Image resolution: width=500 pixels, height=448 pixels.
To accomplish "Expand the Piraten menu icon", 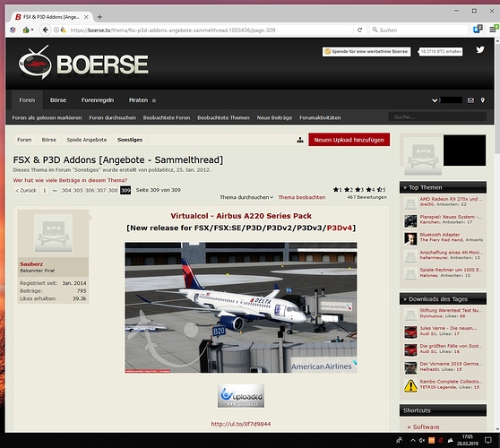I will [154, 100].
